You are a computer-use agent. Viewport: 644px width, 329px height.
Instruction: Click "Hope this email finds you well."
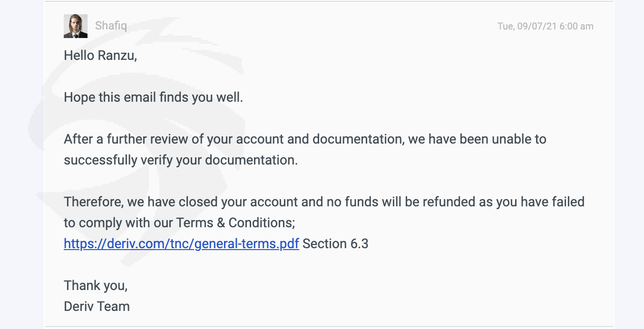pyautogui.click(x=153, y=97)
